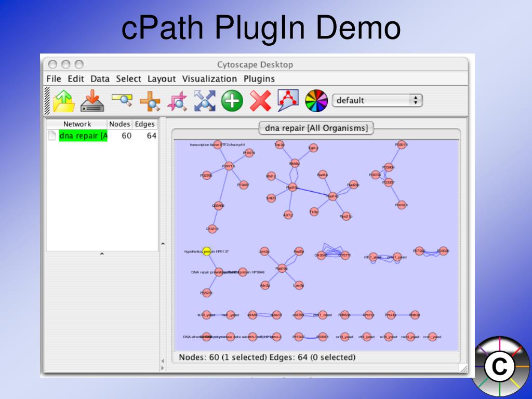Select the P19447 node
The image size is (532, 399).
[243, 185]
